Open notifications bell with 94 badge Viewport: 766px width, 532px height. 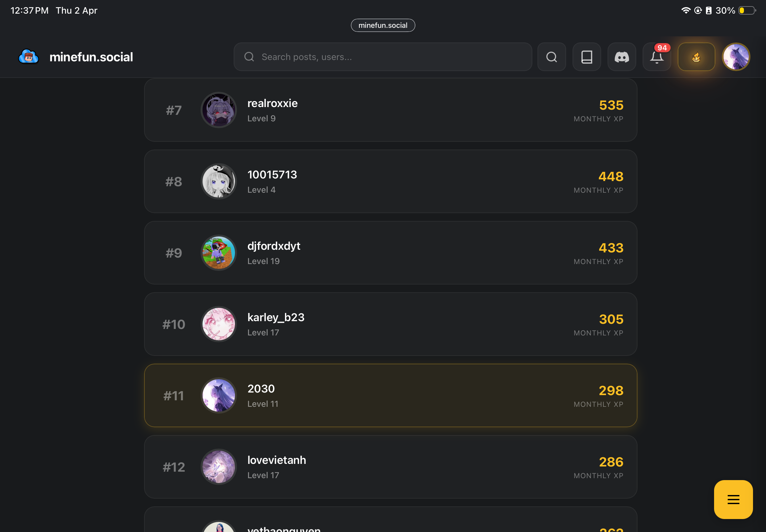[657, 57]
